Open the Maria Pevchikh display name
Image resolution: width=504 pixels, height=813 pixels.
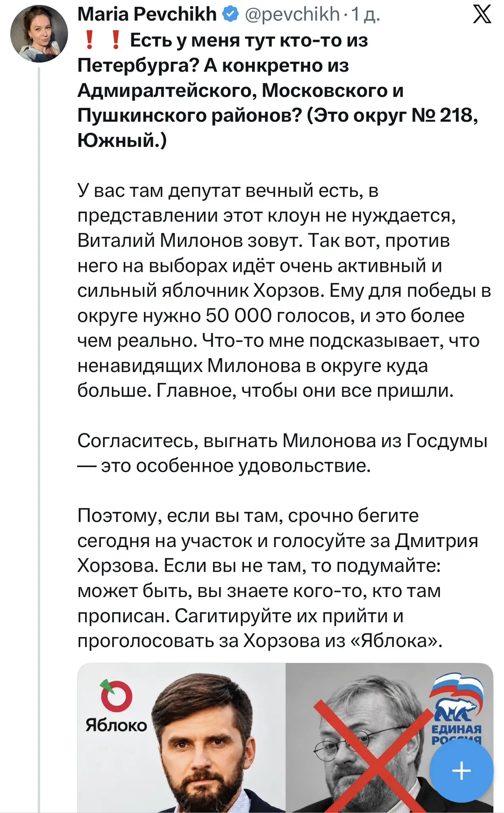pyautogui.click(x=147, y=14)
